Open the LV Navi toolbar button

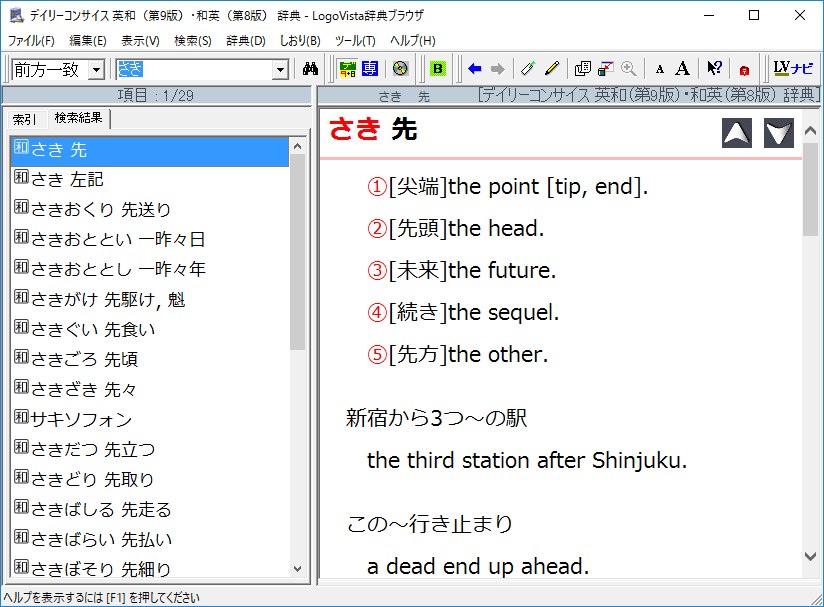[x=794, y=69]
